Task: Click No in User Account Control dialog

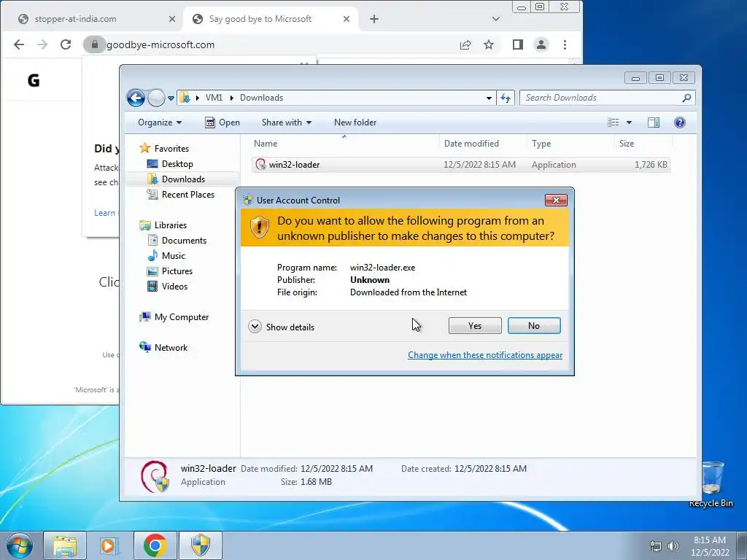Action: coord(534,326)
